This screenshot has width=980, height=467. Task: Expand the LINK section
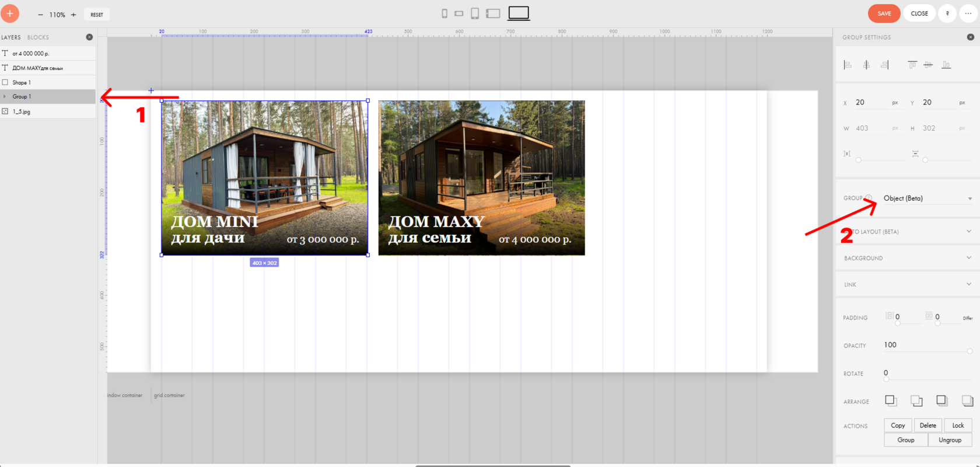point(908,284)
